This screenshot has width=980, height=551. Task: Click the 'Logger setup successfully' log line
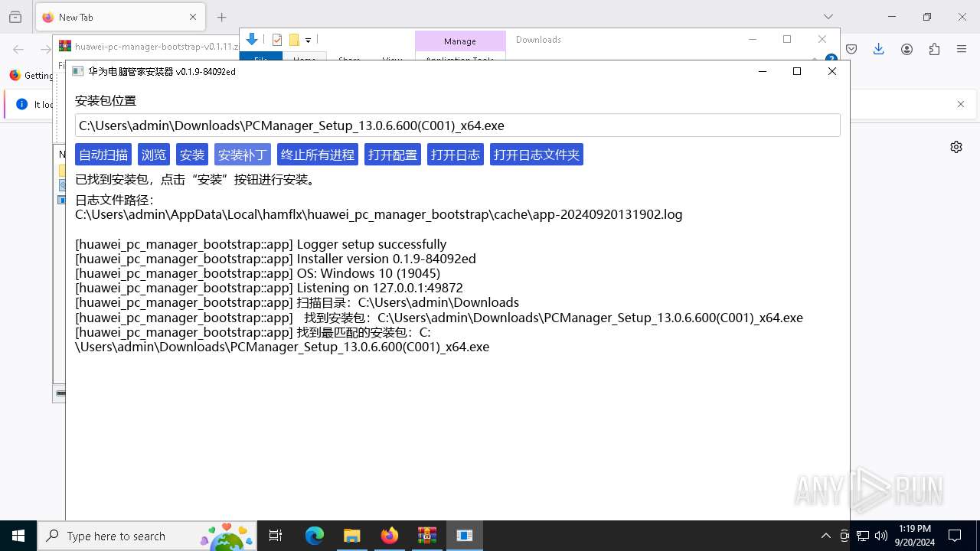pos(260,244)
